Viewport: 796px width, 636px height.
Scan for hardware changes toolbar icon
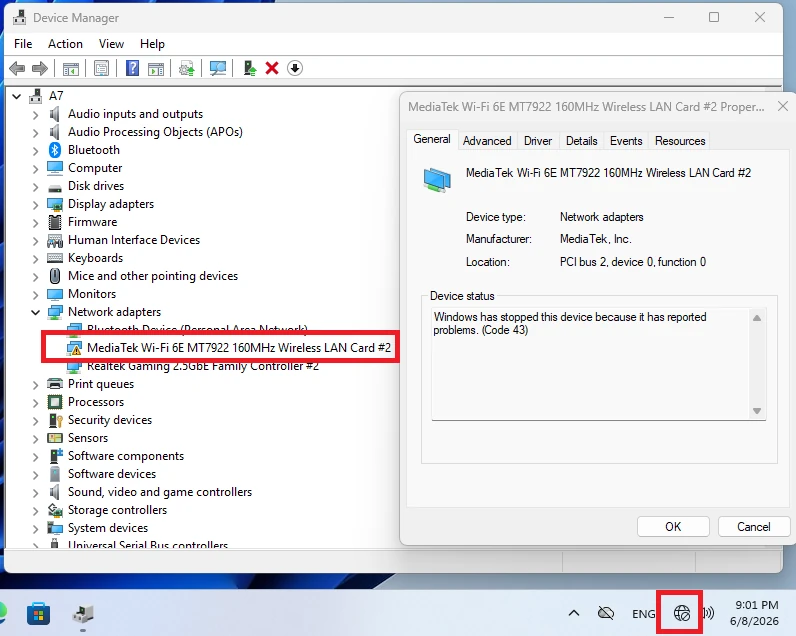click(218, 69)
